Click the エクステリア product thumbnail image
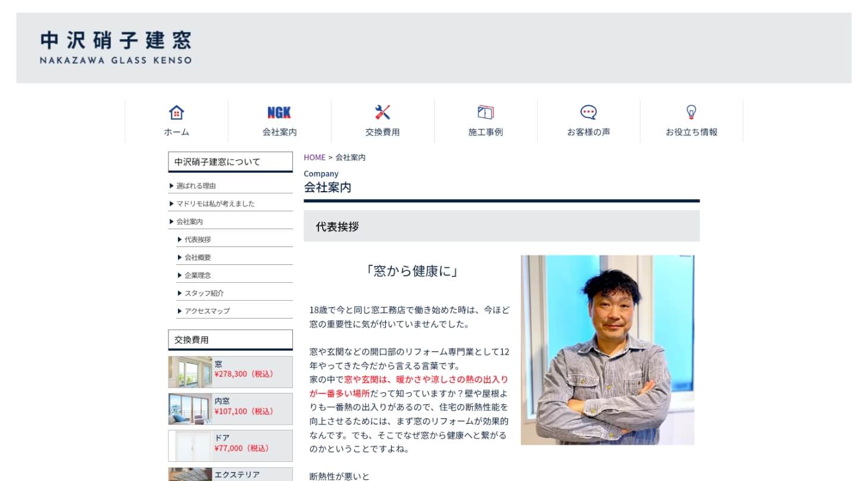Image resolution: width=868 pixels, height=481 pixels. 190,474
